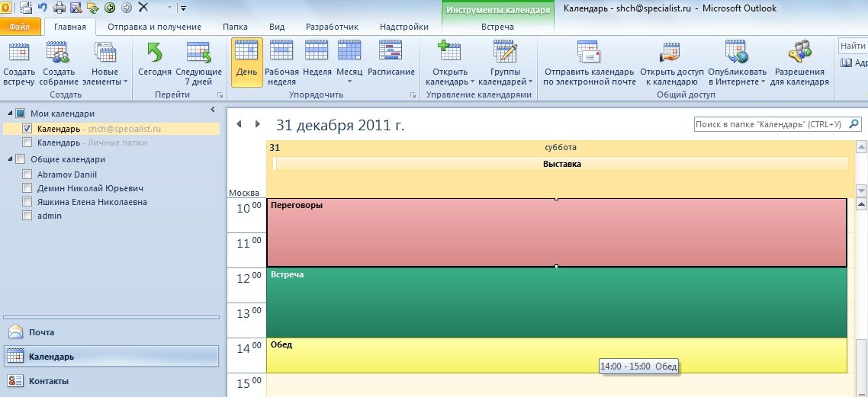Select the red Переговоры appointment

(556, 232)
